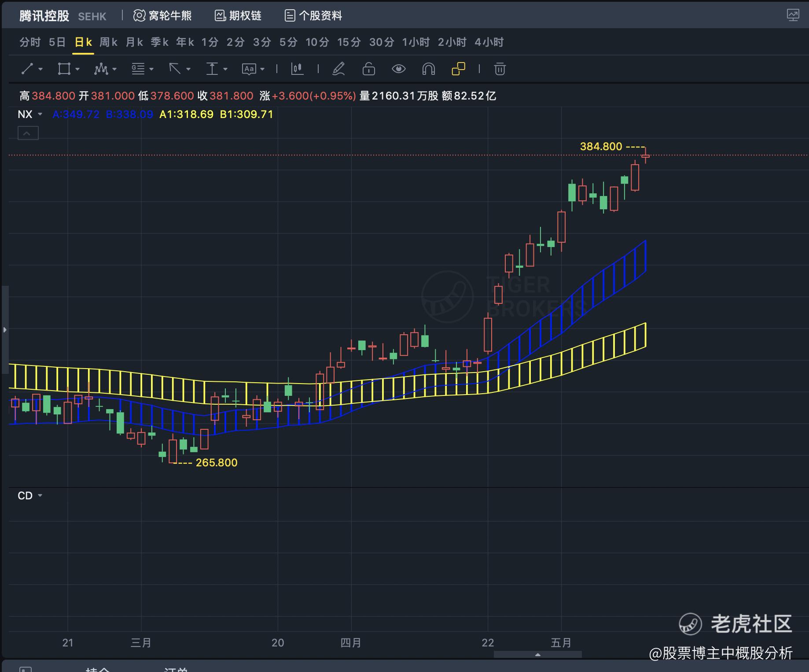Select the 2小时 two-hour interval
The height and width of the screenshot is (672, 809).
[452, 42]
